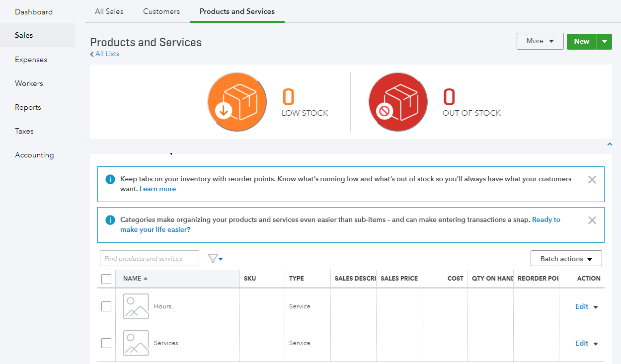Click the Find products and services search field
Viewport: 621px width, 364px height.
[149, 258]
